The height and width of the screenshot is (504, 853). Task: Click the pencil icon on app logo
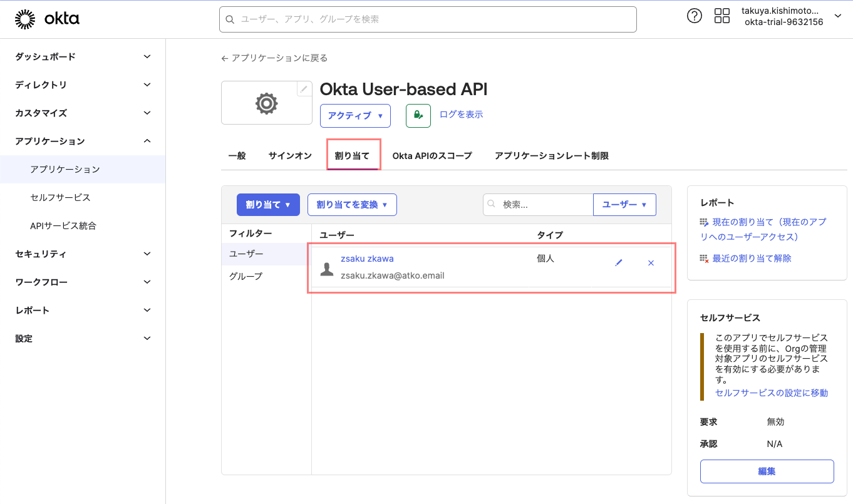pyautogui.click(x=304, y=89)
